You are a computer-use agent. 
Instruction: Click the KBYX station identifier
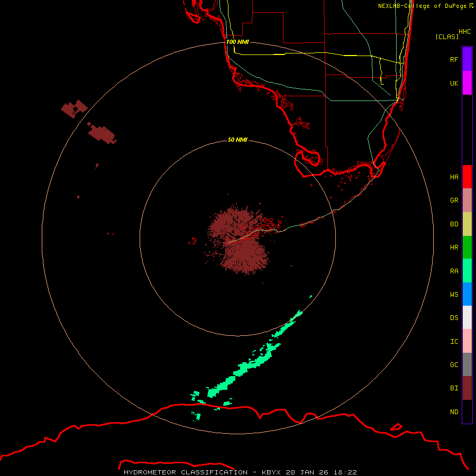[x=271, y=472]
